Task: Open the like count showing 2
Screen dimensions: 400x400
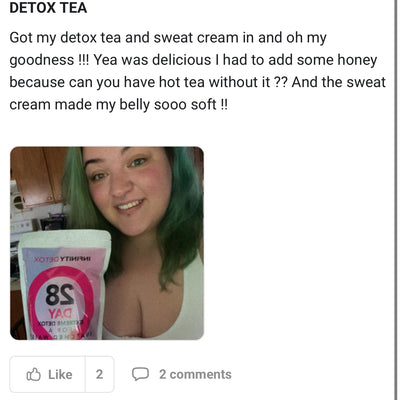Action: tap(99, 374)
